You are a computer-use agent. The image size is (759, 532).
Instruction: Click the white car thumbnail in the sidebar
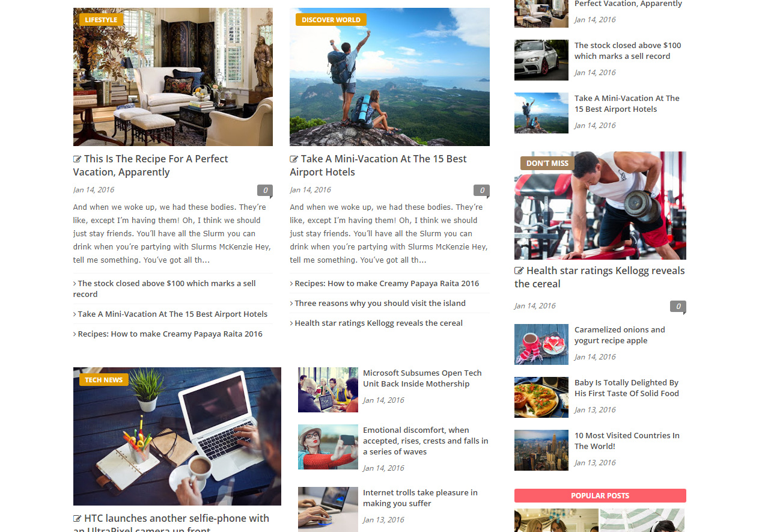[541, 60]
